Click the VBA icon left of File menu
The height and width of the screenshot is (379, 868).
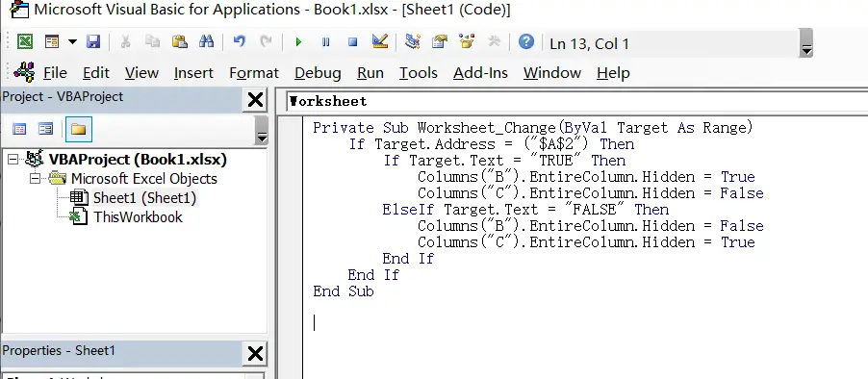[24, 72]
